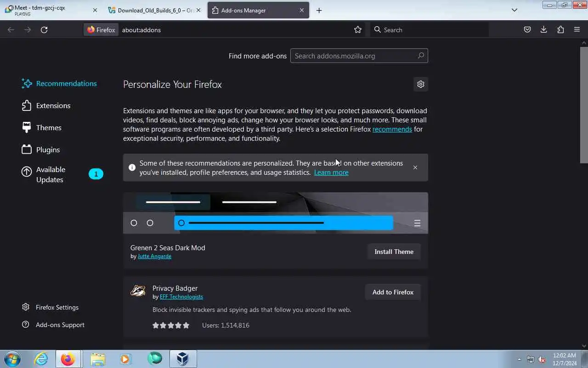Screen dimensions: 588x368
Task: Open the Firefox hamburger application menu
Action: pos(577,30)
